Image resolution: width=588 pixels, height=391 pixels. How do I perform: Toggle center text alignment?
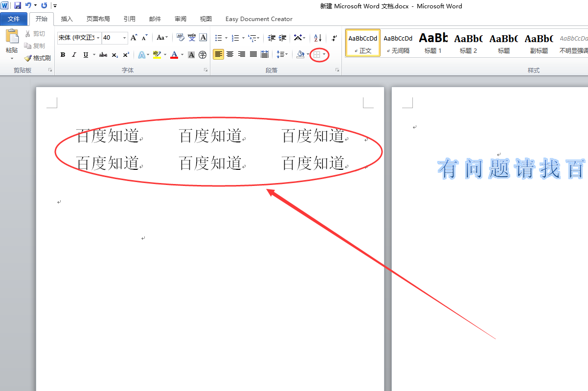(230, 54)
